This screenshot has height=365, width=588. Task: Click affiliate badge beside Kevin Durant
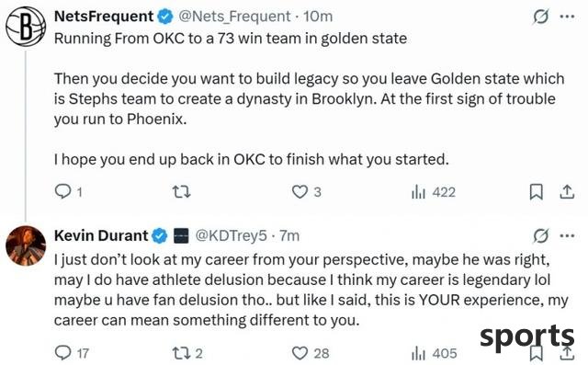pos(181,236)
